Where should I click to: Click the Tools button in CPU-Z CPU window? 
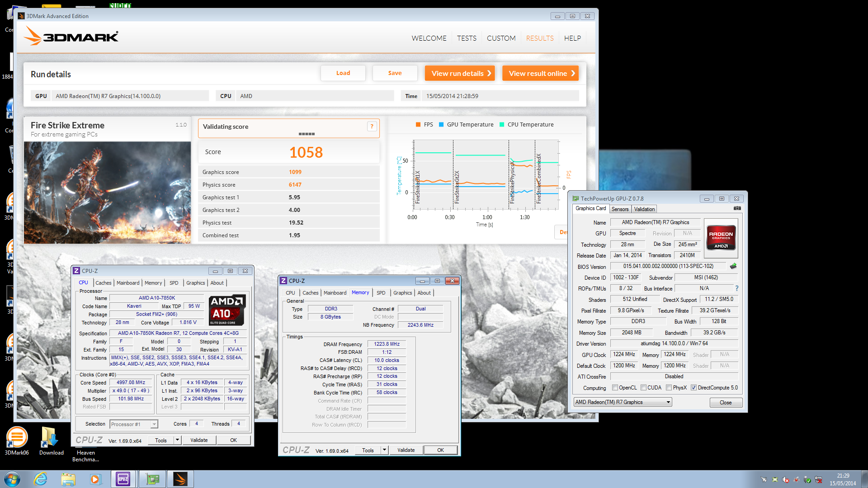pyautogui.click(x=161, y=440)
